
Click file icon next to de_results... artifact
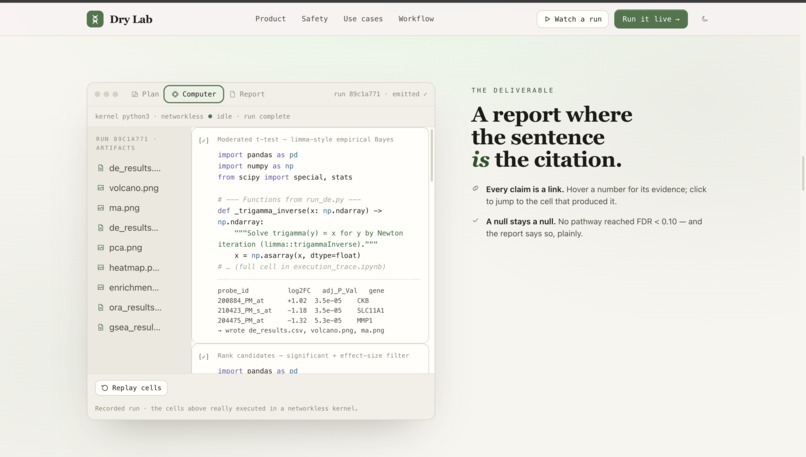coord(101,228)
